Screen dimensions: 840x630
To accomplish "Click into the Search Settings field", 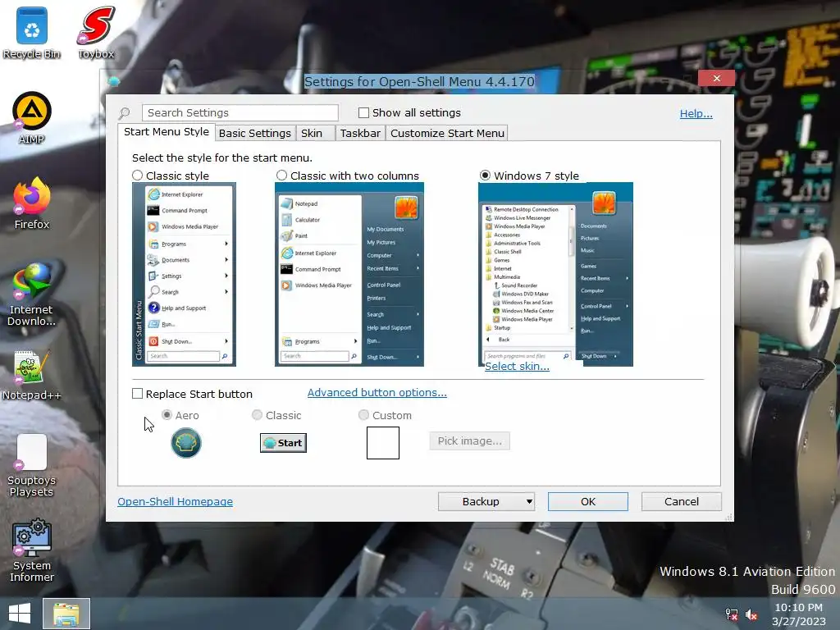I will [x=240, y=112].
